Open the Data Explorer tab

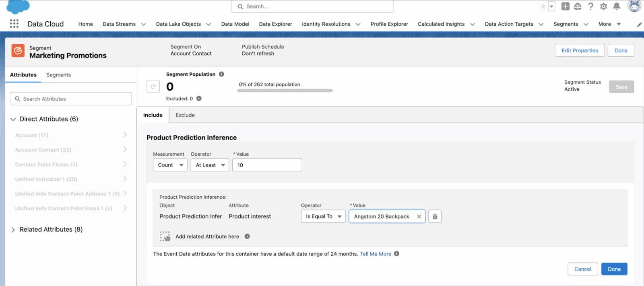coord(275,24)
